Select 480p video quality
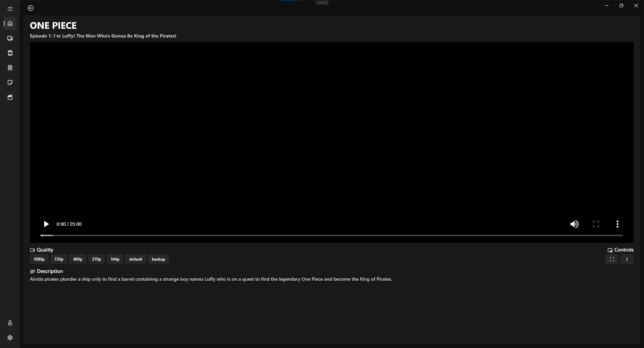This screenshot has height=348, width=644. [78, 259]
